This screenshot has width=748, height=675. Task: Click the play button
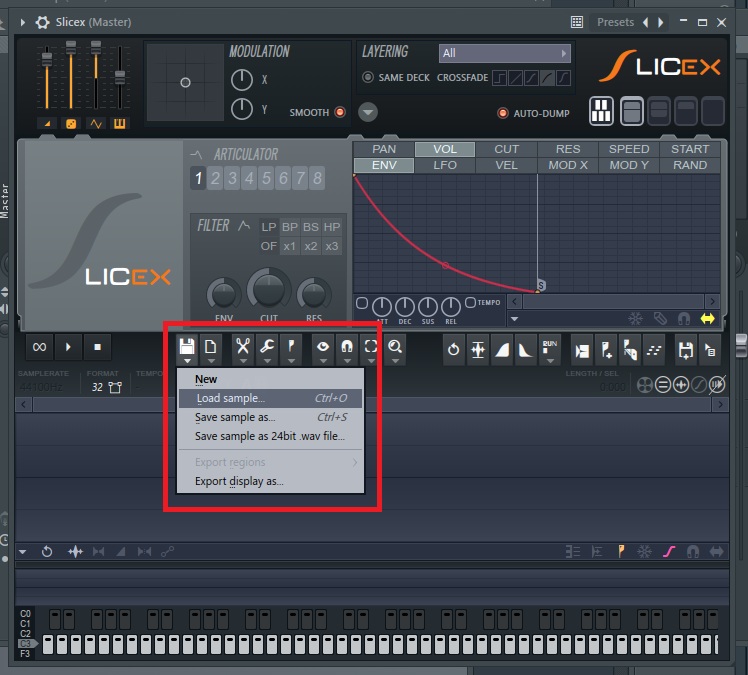(x=68, y=347)
